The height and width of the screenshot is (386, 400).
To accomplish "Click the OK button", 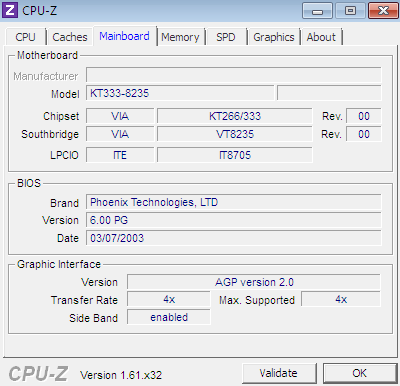I will (359, 373).
